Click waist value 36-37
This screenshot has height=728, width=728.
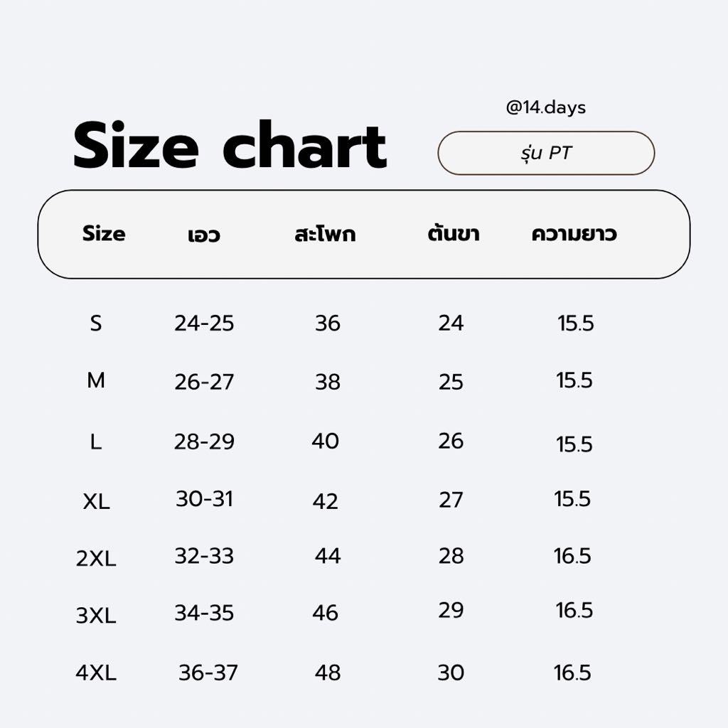pos(208,673)
